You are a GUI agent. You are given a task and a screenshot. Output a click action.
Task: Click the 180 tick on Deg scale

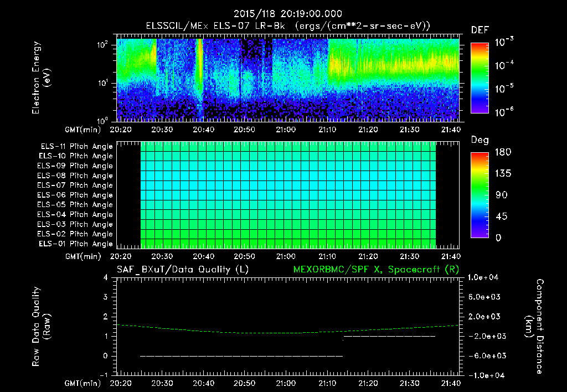point(503,152)
